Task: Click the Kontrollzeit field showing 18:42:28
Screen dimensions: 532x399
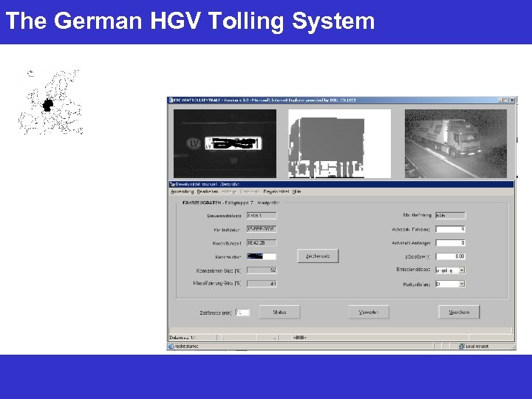Action: click(262, 243)
